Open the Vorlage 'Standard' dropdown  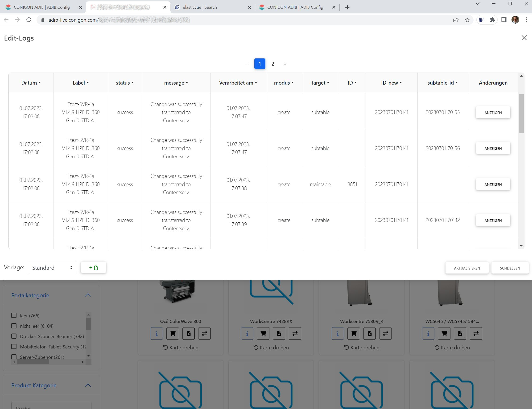coord(52,268)
